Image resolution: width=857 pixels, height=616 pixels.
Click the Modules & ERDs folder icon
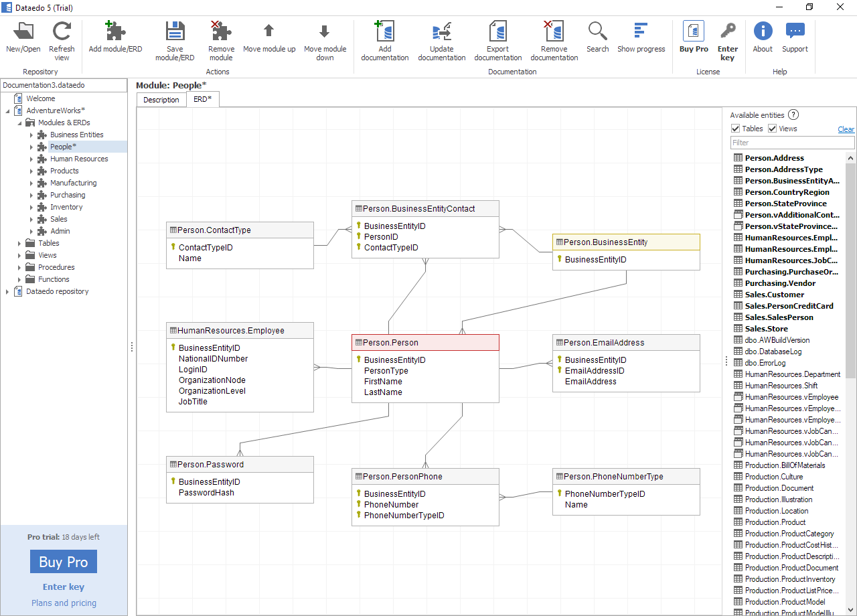click(x=30, y=123)
